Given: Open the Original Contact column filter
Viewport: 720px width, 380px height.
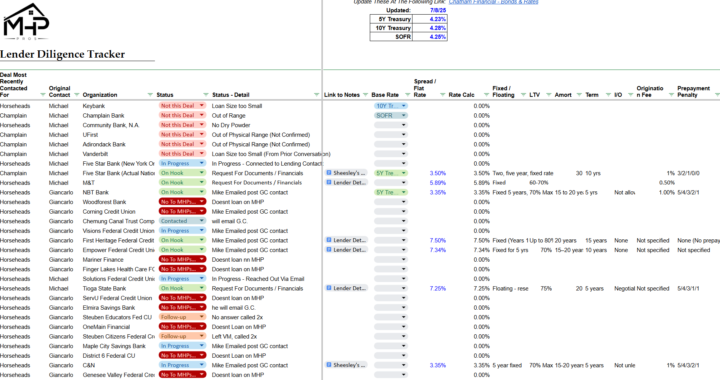Looking at the screenshot, I should click(x=77, y=95).
